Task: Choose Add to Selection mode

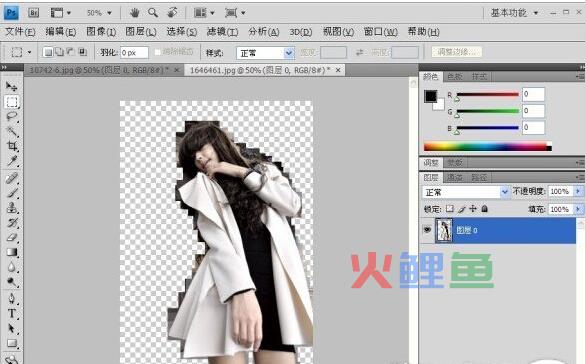Action: 59,52
